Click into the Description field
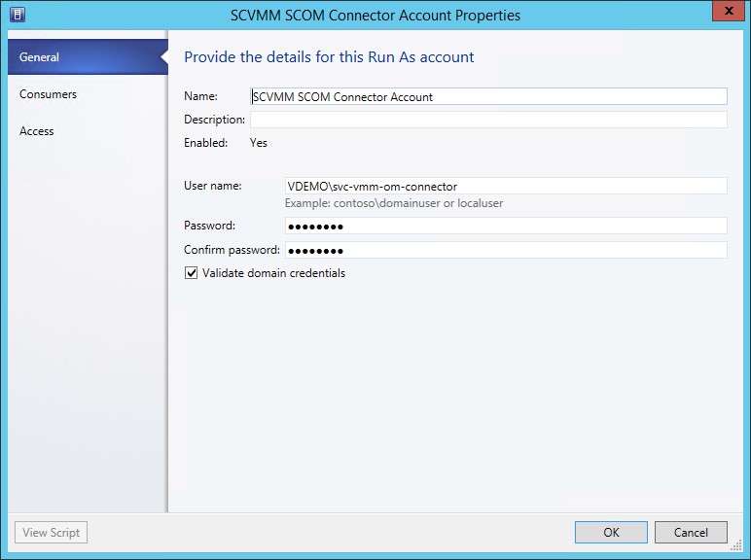Image resolution: width=751 pixels, height=560 pixels. coord(488,120)
